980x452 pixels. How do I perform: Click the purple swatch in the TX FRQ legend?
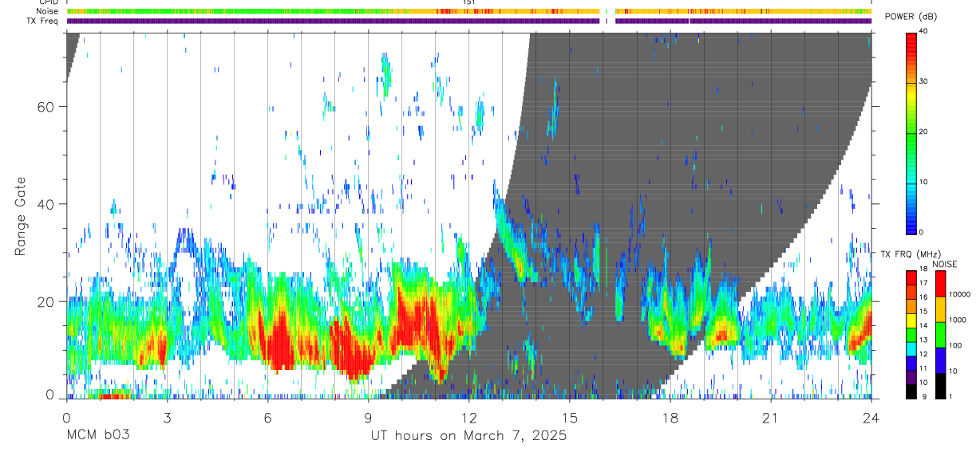pos(911,377)
